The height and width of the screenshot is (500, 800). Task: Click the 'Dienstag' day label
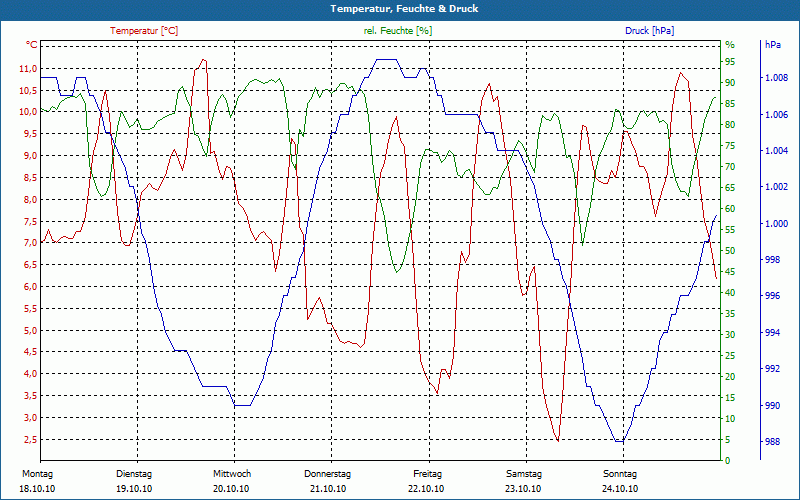134,474
